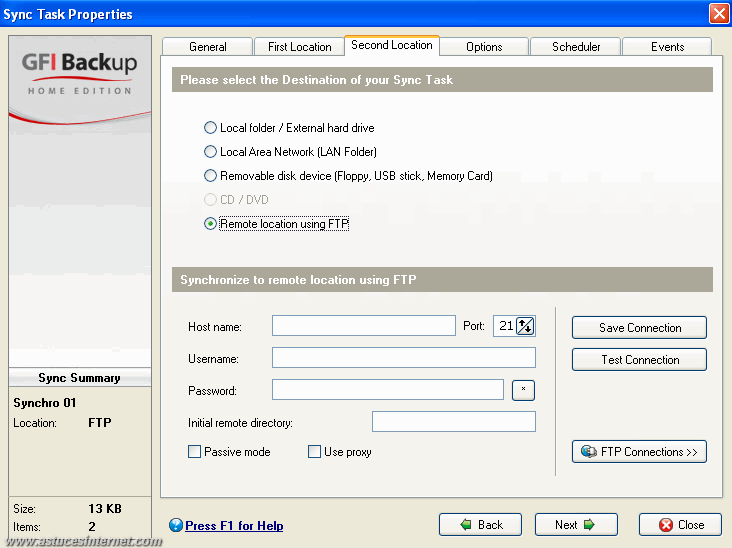The image size is (732, 548).
Task: Click the red X Close icon
Action: click(666, 525)
